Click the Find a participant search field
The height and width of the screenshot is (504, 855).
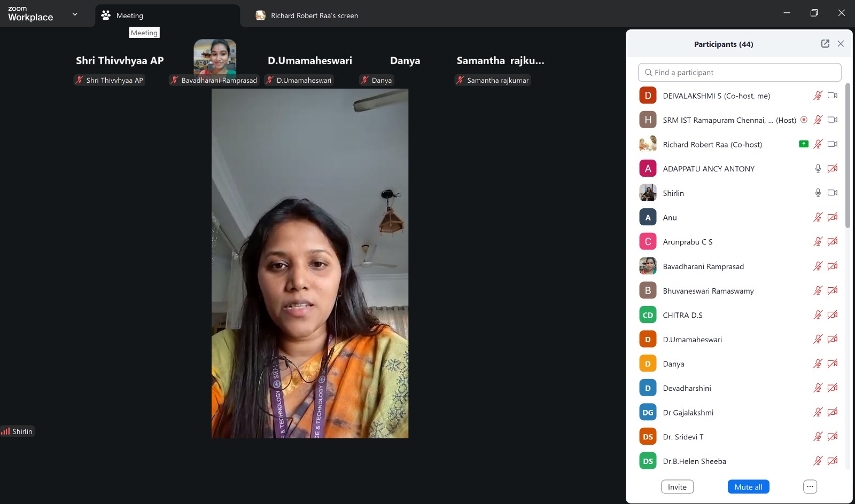740,73
